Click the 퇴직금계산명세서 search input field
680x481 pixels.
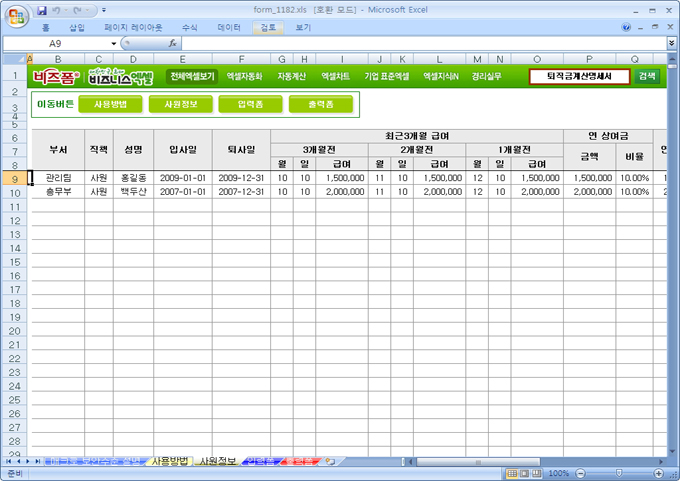click(x=580, y=76)
